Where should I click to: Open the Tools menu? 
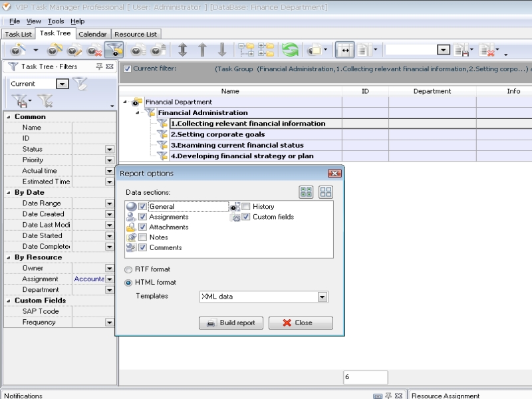click(x=56, y=21)
